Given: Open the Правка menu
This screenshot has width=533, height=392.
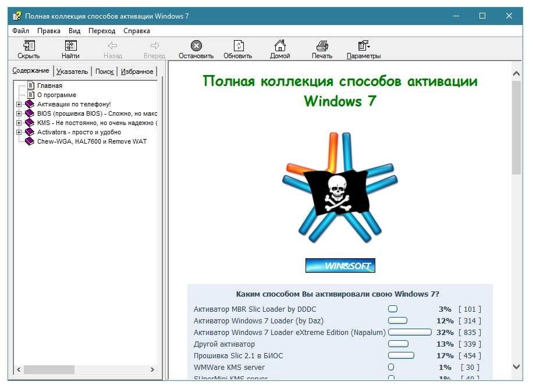Looking at the screenshot, I should pos(49,31).
